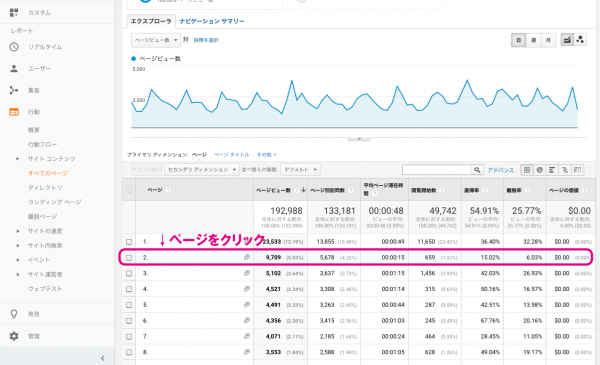Select the comparison view icon
The width and height of the screenshot is (600, 365).
(565, 170)
